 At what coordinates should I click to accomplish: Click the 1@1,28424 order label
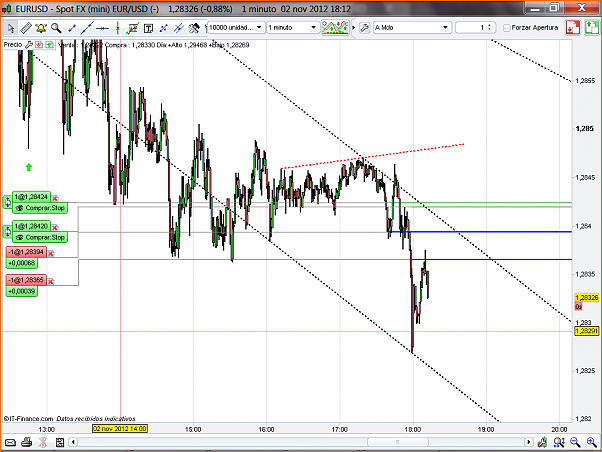point(31,197)
